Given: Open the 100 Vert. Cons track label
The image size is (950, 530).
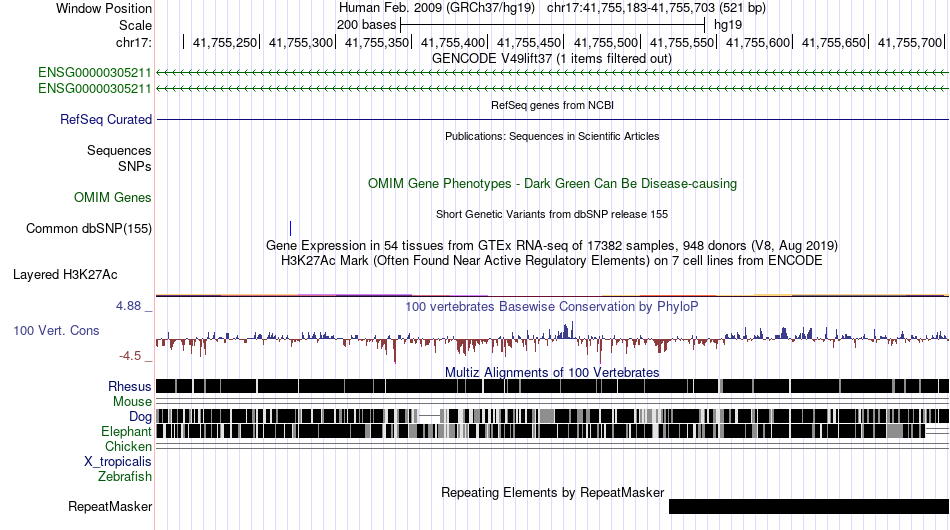Looking at the screenshot, I should coord(56,330).
